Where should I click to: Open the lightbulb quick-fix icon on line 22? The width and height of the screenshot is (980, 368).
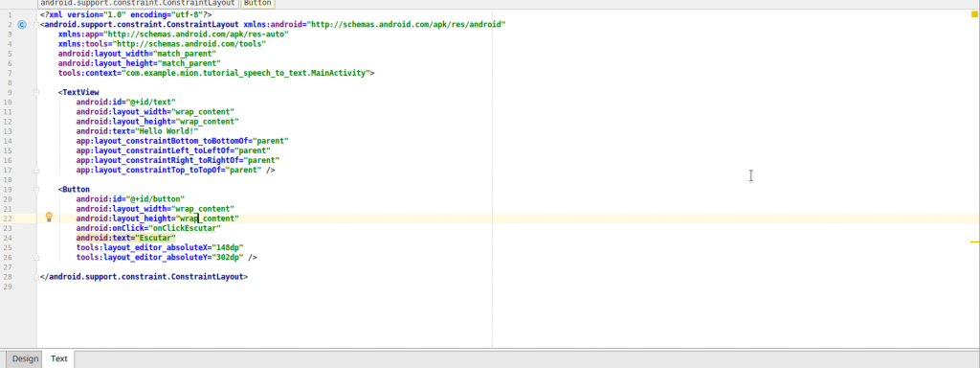pos(49,218)
